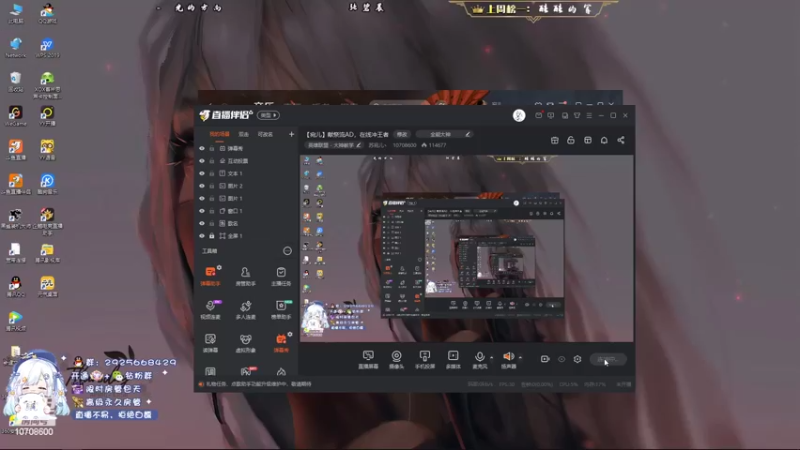
Task: Expand the microphone options arrow
Action: coord(491,358)
